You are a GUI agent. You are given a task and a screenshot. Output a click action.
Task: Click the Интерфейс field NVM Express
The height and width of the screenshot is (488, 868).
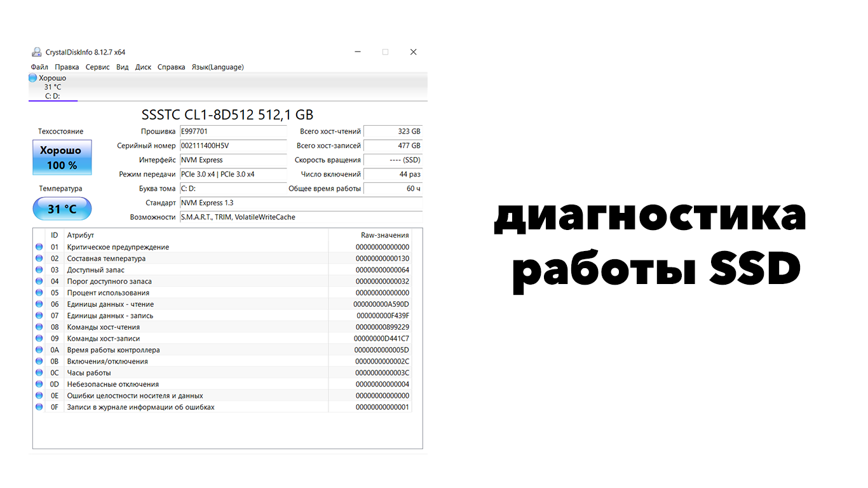(233, 160)
